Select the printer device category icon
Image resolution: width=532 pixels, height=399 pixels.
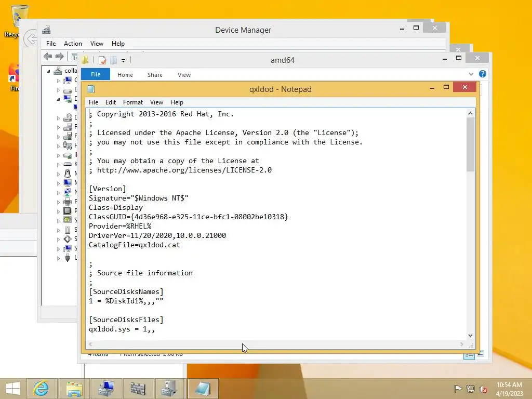pyautogui.click(x=68, y=202)
